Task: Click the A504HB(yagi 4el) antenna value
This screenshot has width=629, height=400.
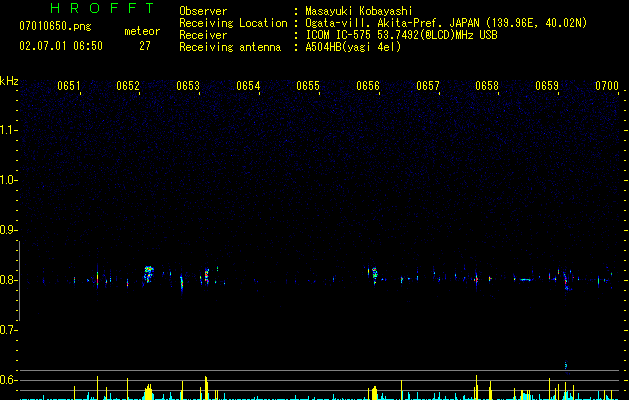Action: (353, 47)
